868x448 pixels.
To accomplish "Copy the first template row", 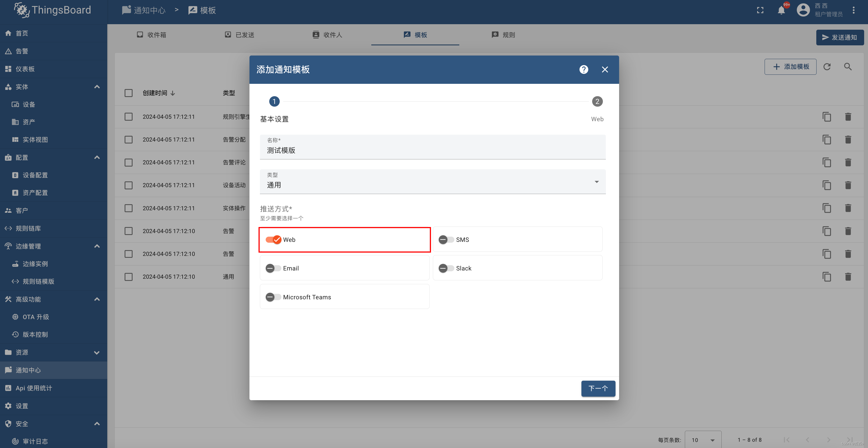I will (826, 117).
